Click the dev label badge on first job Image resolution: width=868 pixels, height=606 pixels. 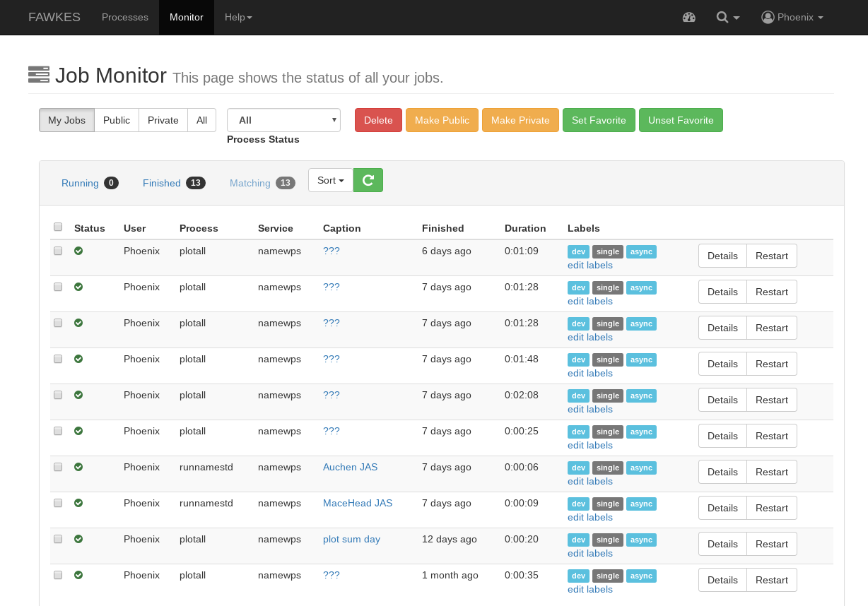click(578, 251)
